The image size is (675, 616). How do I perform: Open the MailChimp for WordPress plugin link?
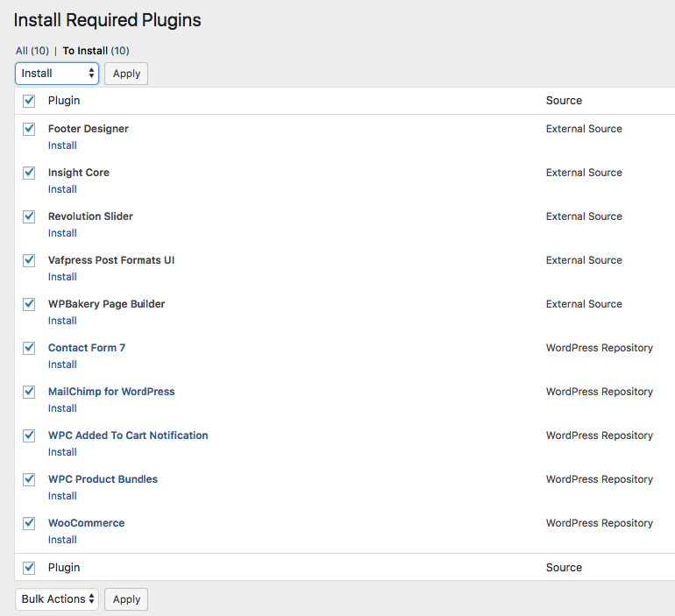(111, 392)
